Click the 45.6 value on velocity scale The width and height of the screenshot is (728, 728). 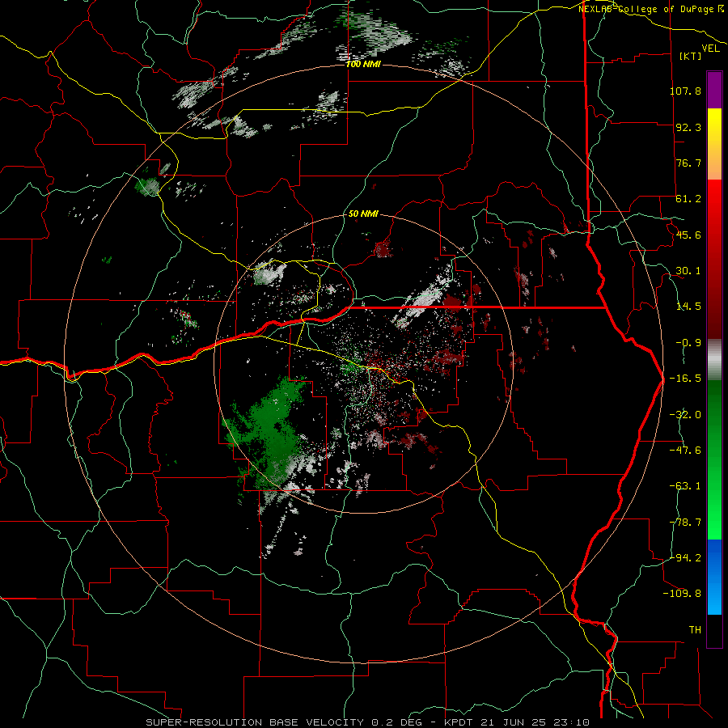pyautogui.click(x=688, y=235)
